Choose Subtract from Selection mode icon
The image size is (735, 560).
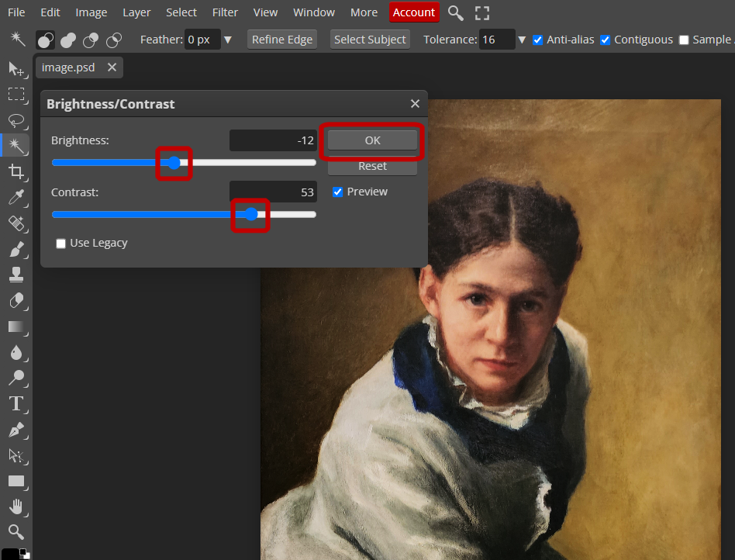(91, 40)
